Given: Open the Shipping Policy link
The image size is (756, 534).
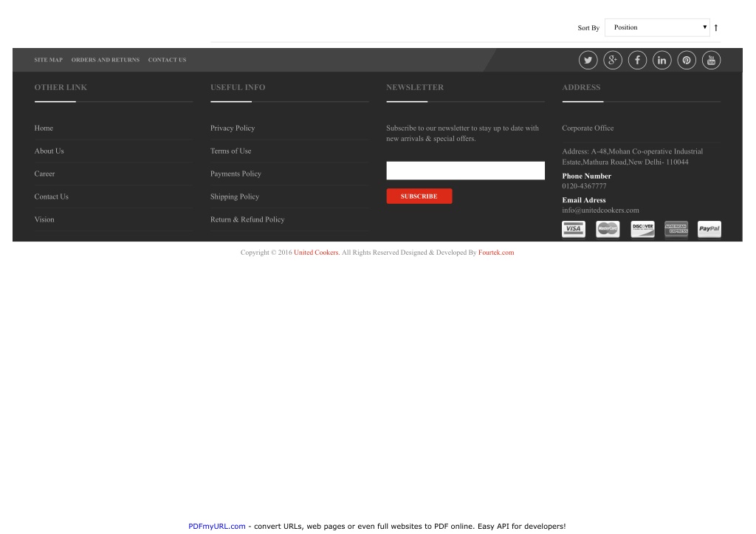Looking at the screenshot, I should coord(234,196).
